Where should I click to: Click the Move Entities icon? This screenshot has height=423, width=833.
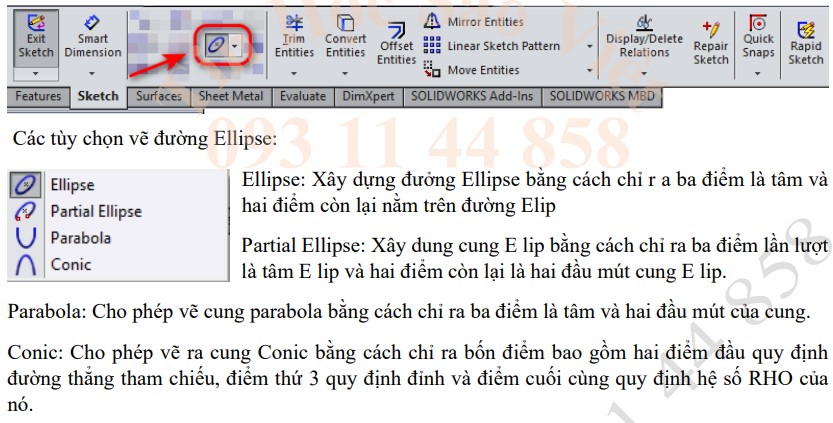432,69
